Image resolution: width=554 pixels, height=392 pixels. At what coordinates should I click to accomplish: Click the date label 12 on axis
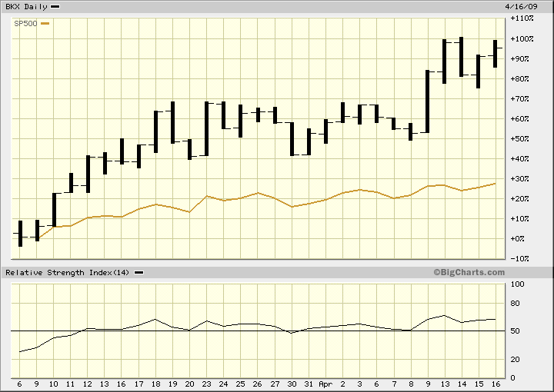[x=88, y=384]
